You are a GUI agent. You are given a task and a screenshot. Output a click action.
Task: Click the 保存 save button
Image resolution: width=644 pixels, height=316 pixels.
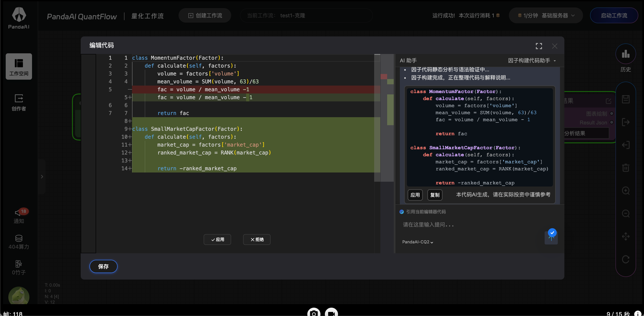103,266
